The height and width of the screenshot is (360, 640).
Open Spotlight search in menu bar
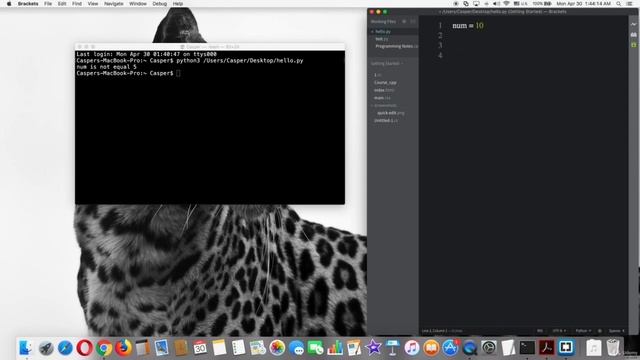pyautogui.click(x=619, y=4)
